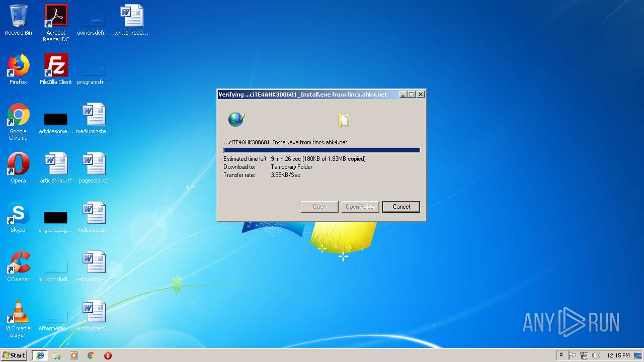This screenshot has width=644, height=362.
Task: Click the disabled Open button
Action: point(319,207)
